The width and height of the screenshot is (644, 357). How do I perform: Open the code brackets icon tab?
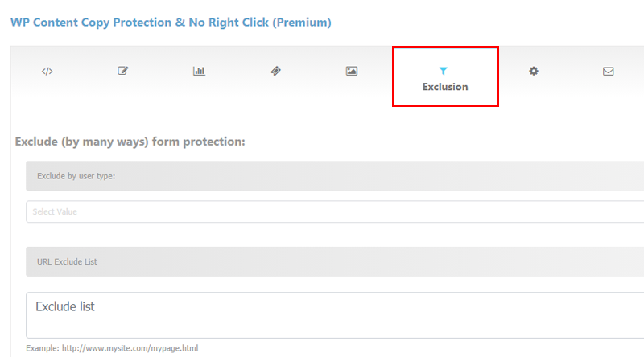click(x=47, y=72)
